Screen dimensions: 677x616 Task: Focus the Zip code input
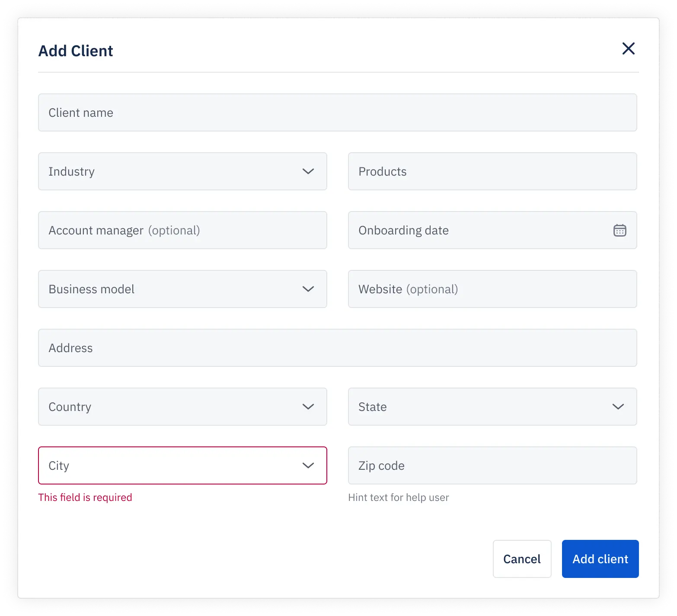click(492, 465)
